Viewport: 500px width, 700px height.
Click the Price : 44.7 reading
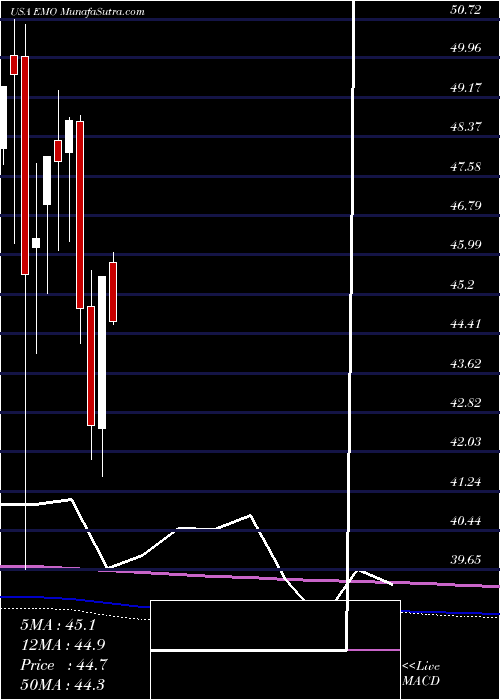(63, 665)
